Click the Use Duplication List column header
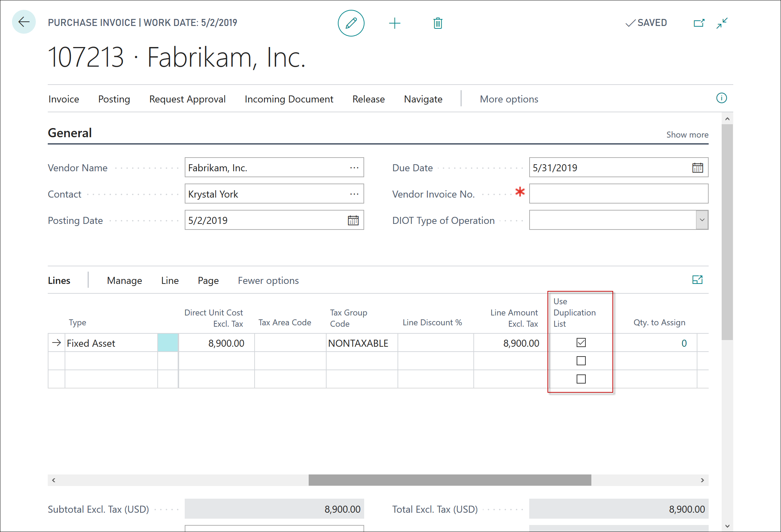 tap(575, 313)
